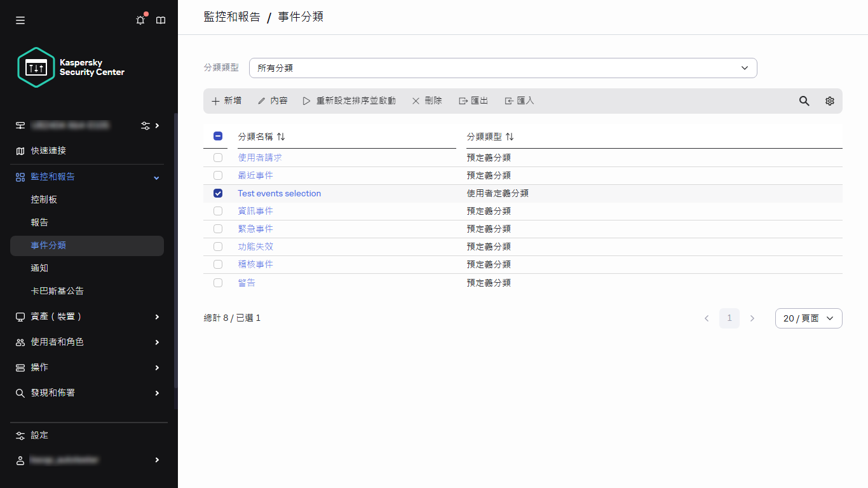
Task: Check the 最近事件 row checkbox
Action: [218, 175]
